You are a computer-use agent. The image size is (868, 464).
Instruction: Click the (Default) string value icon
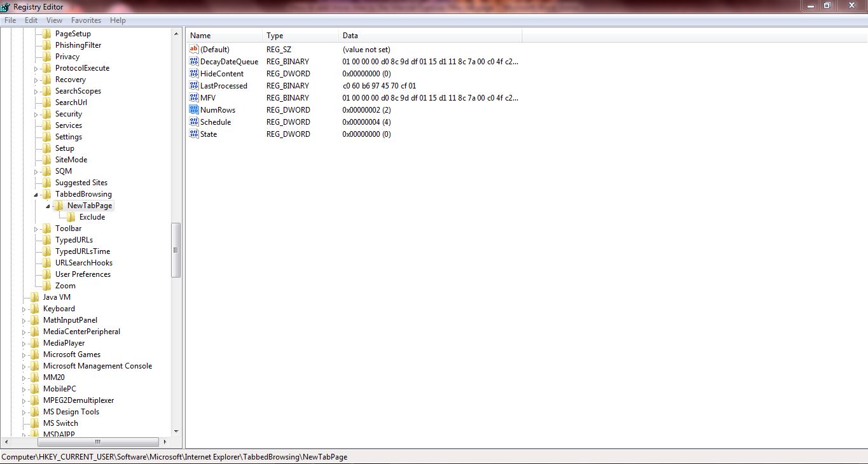click(x=194, y=49)
